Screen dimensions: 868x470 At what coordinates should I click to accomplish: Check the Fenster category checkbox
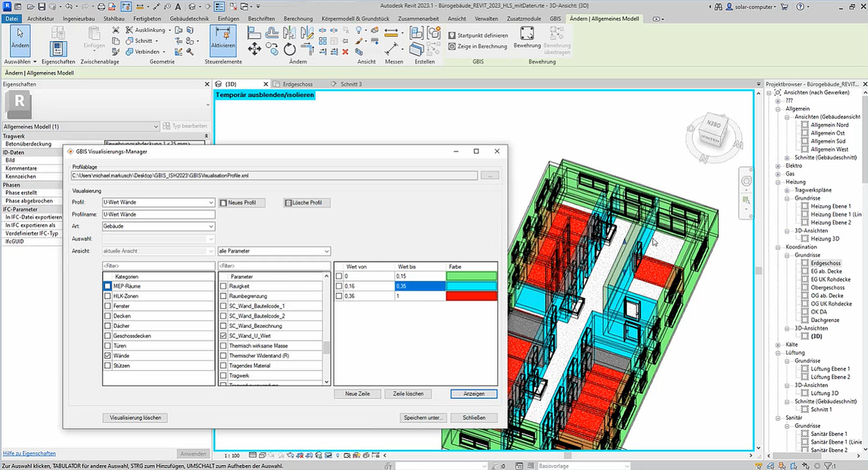click(107, 306)
